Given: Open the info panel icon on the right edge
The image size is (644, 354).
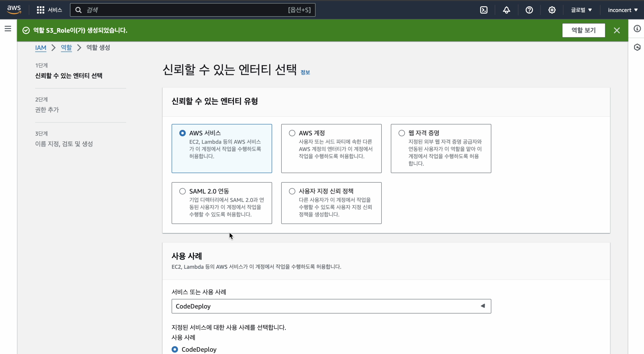Looking at the screenshot, I should [x=637, y=29].
